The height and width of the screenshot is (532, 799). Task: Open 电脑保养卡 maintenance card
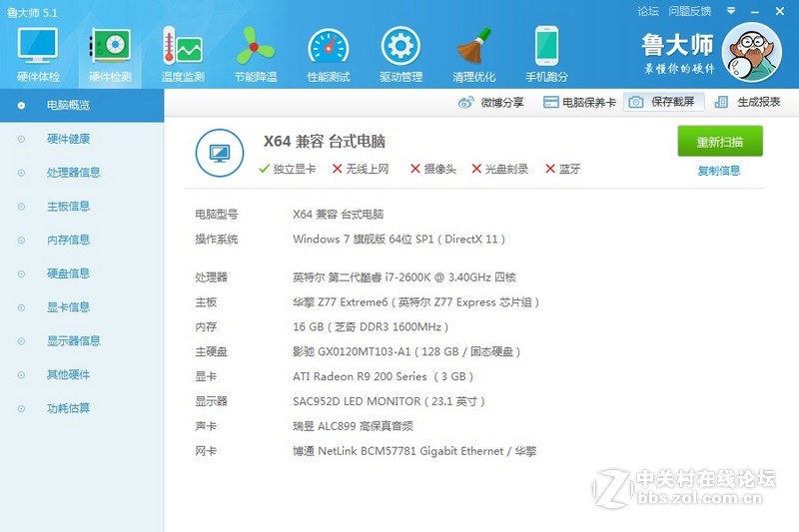pos(579,103)
